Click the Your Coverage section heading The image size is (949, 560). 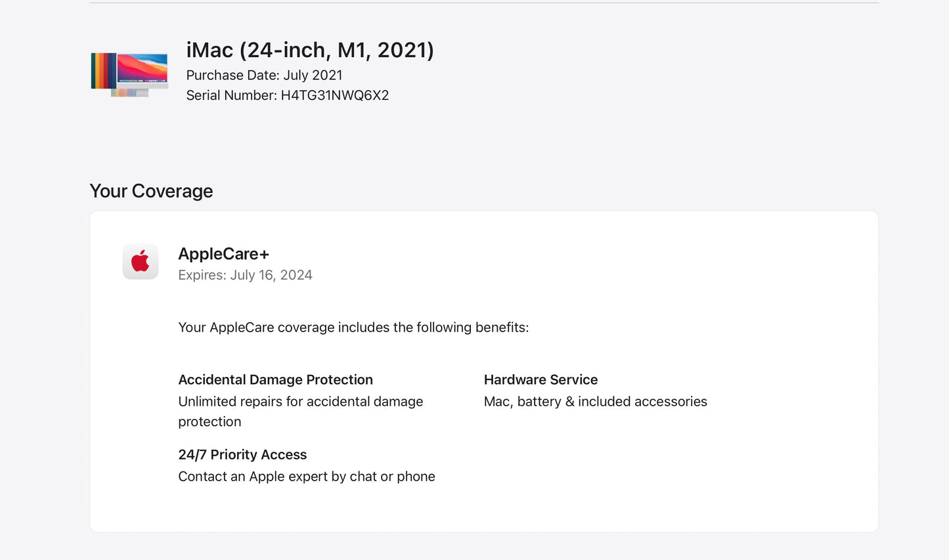coord(151,191)
